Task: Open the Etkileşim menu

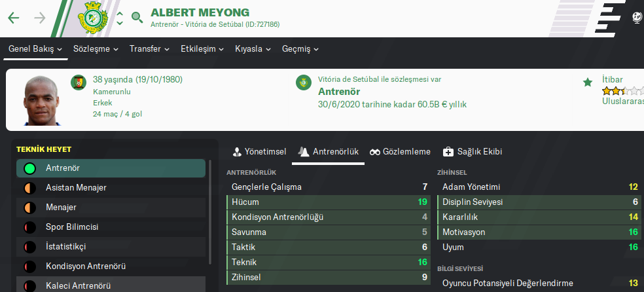Action: tap(203, 49)
